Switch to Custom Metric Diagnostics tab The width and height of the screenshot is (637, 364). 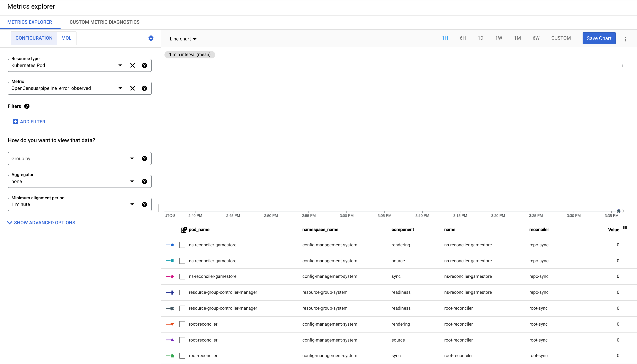(x=105, y=22)
